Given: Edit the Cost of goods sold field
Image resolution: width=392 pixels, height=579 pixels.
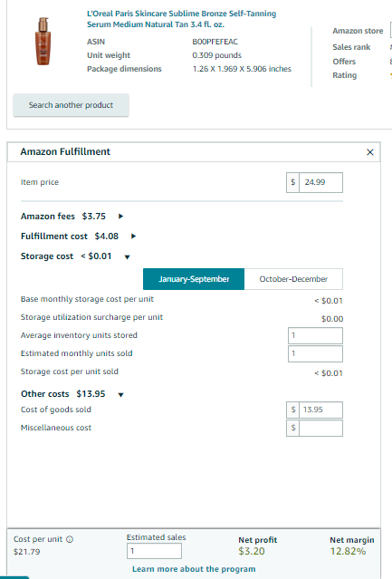Looking at the screenshot, I should 320,410.
